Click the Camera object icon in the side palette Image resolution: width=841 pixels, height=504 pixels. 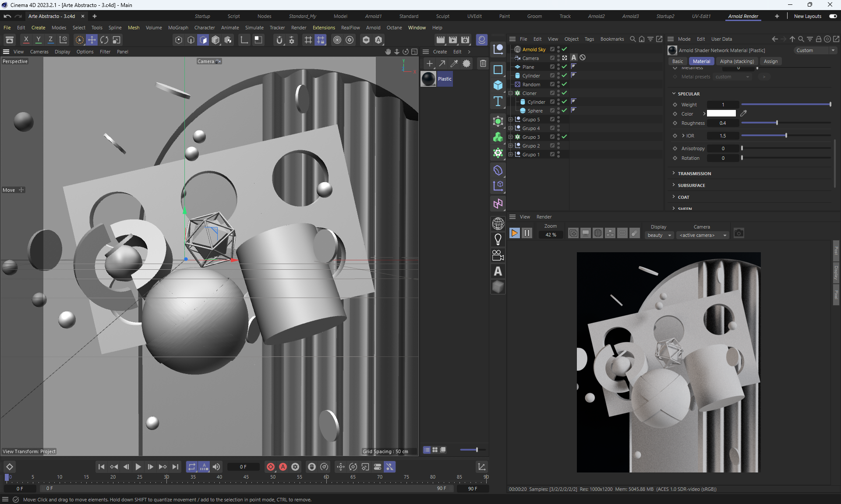tap(498, 255)
